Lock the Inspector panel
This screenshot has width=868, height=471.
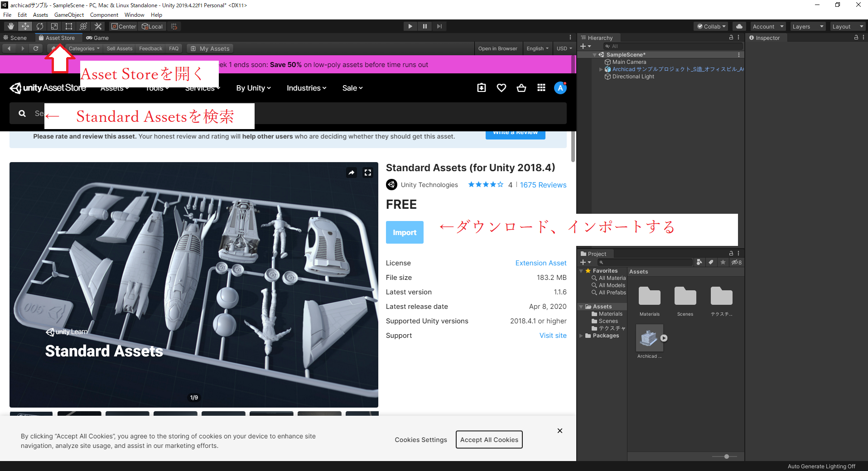pos(856,38)
